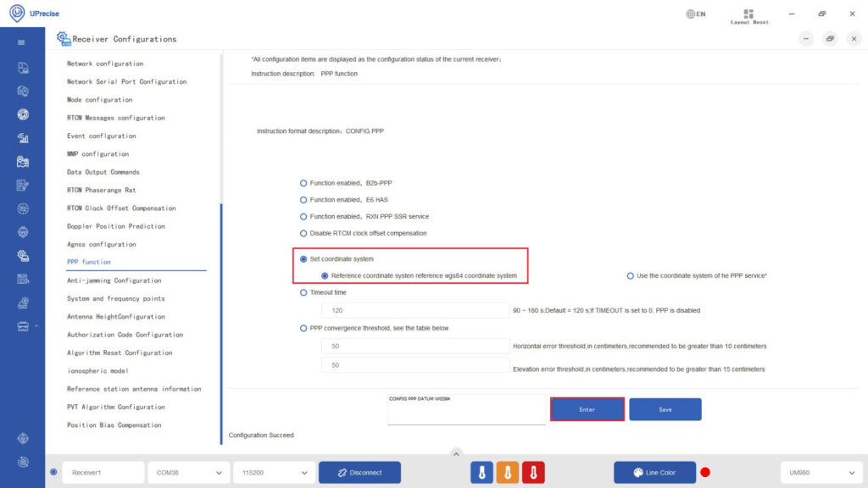
Task: Open the sidebar hamburger menu icon
Action: [x=19, y=41]
